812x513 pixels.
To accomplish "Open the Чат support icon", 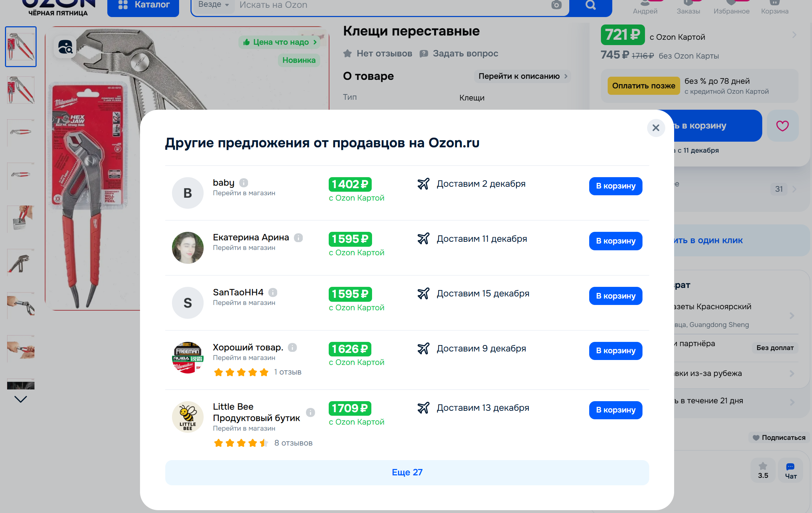I will pyautogui.click(x=790, y=471).
